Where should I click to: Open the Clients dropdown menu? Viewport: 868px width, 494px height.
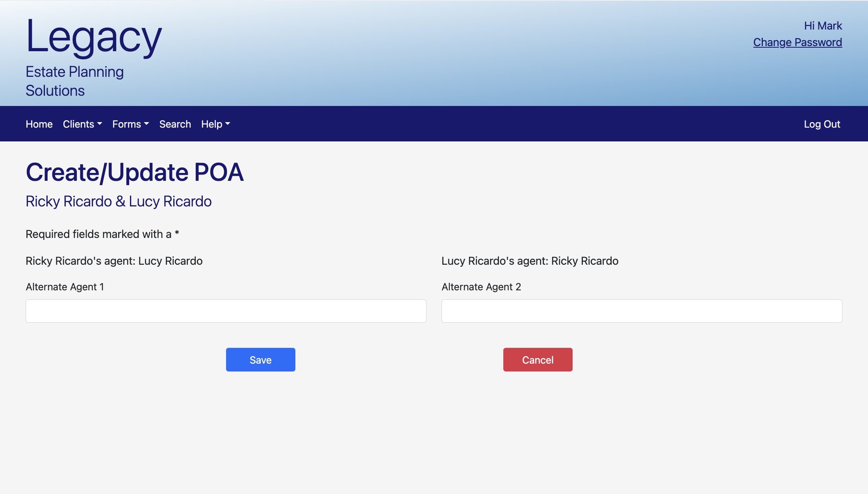click(82, 124)
